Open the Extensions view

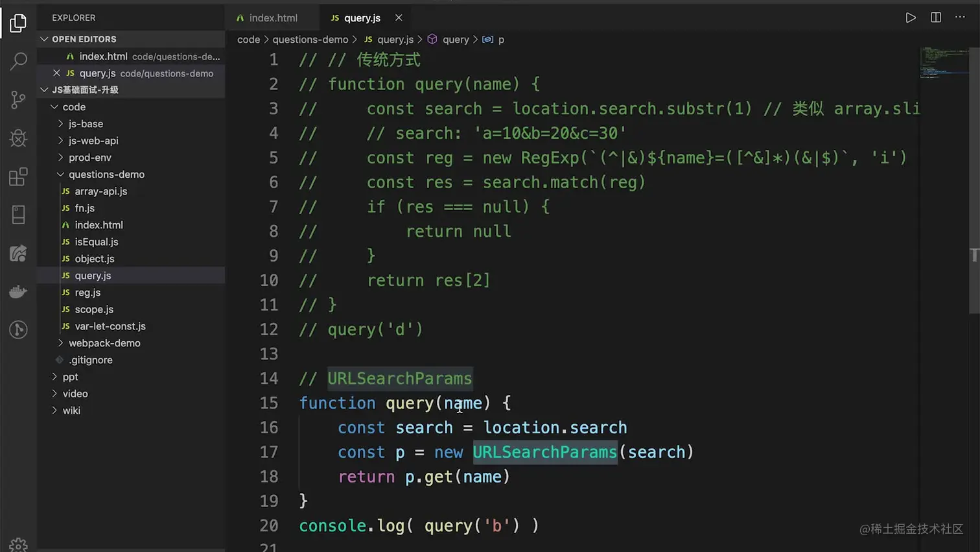[18, 176]
